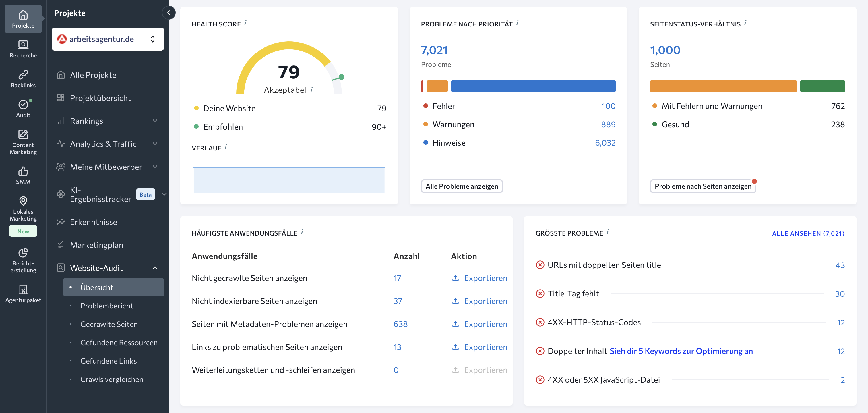Open the Recherche sidebar icon
Screen dimensions: 868x413
(x=23, y=45)
